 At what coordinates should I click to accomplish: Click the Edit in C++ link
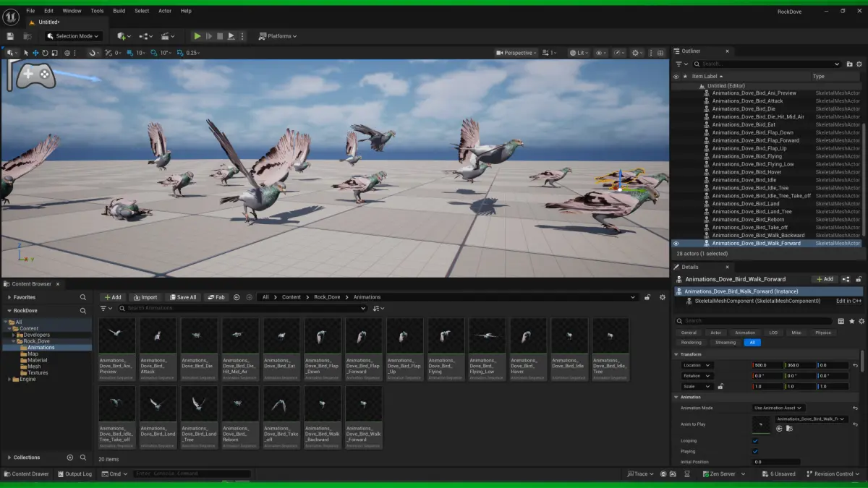coord(849,301)
